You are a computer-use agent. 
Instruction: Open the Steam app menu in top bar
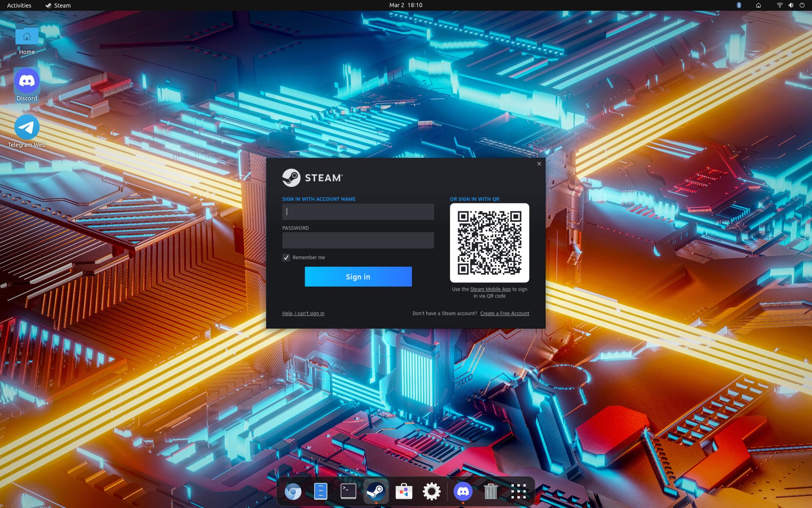(58, 5)
